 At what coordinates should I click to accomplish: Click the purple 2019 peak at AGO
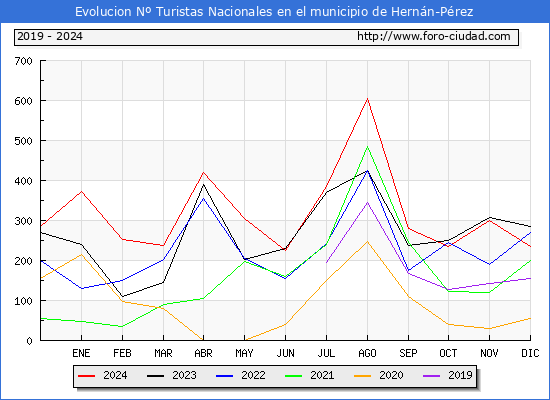point(367,202)
